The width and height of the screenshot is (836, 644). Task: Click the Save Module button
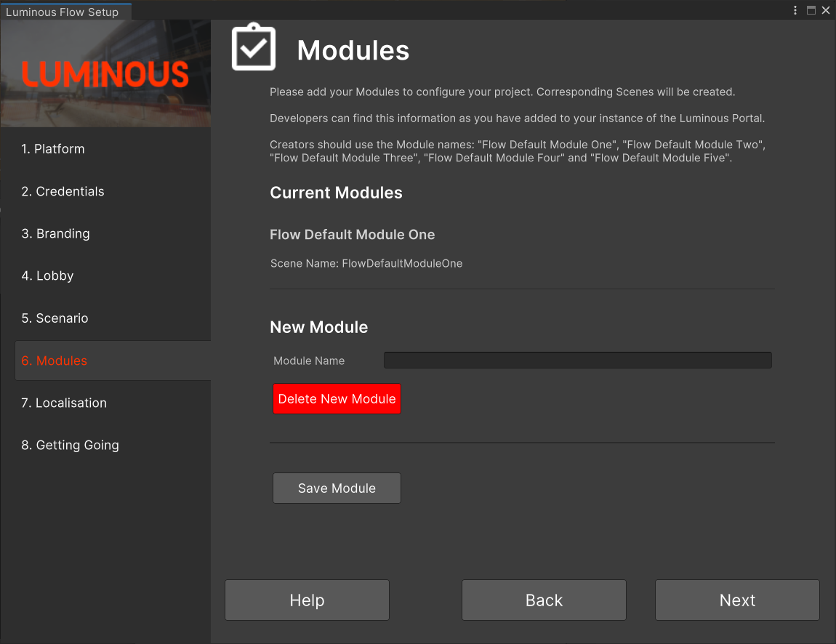337,488
